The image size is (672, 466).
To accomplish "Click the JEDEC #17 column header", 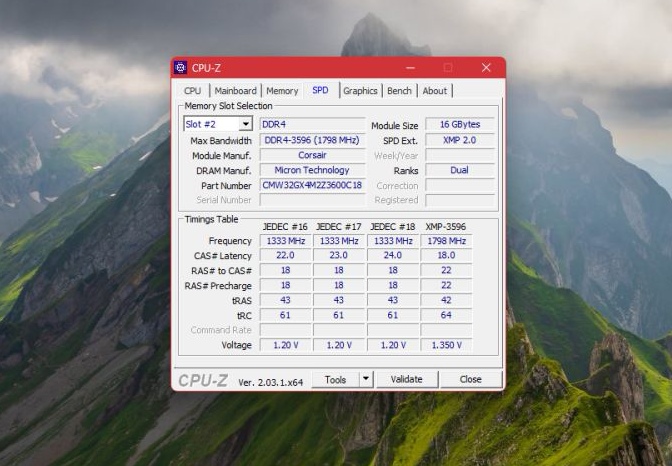I will point(339,227).
